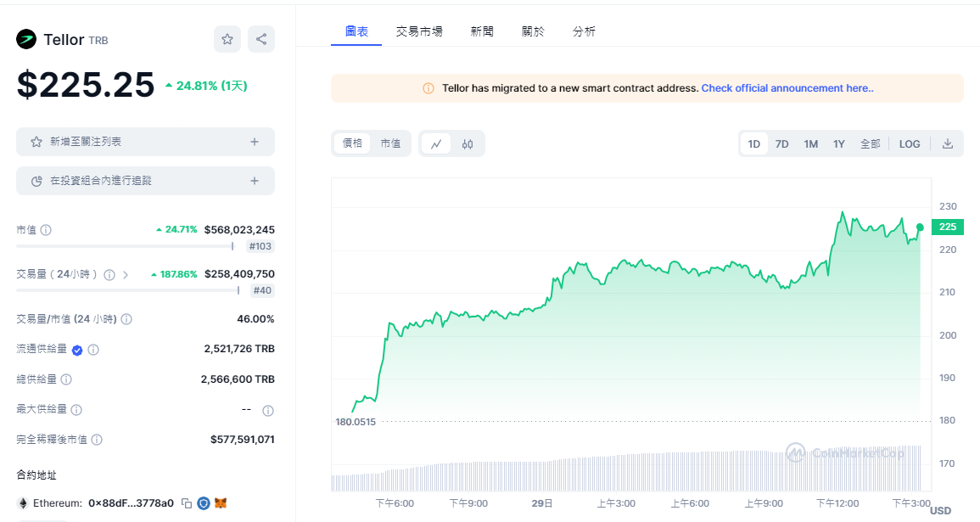Viewport: 980px width, 522px height.
Task: Show the info tooltip for 交易量 (24小時)
Action: click(109, 274)
